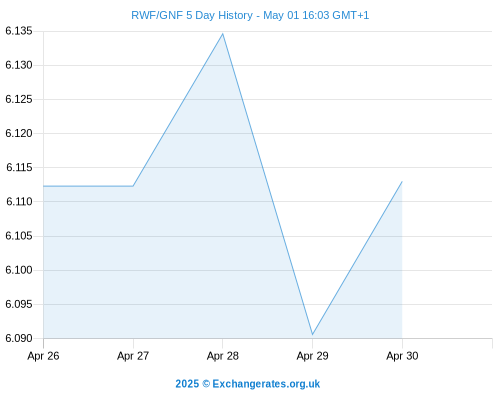Click the Apr 28 peak data point
Screen dimensions: 495x400
coord(223,34)
